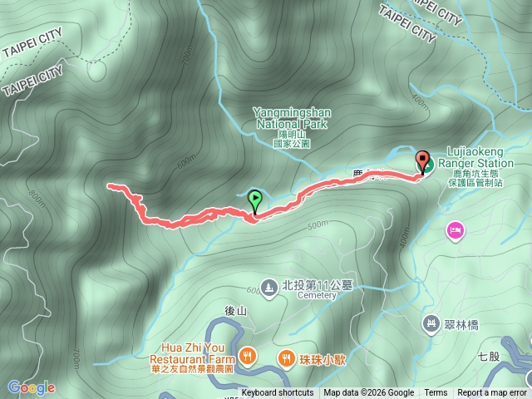This screenshot has height=399, width=532.
Task: Click the 北投第11公墓 Cemetery label
Action: 318,289
